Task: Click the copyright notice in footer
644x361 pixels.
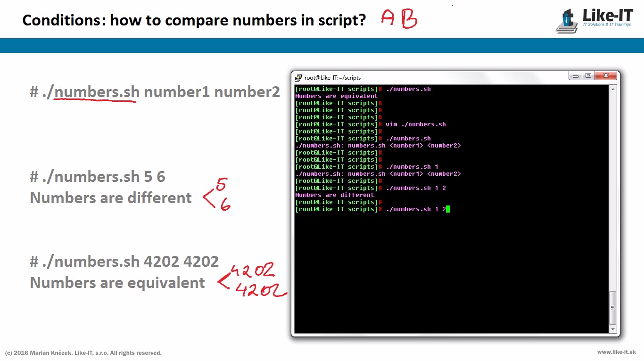Action: 83,353
